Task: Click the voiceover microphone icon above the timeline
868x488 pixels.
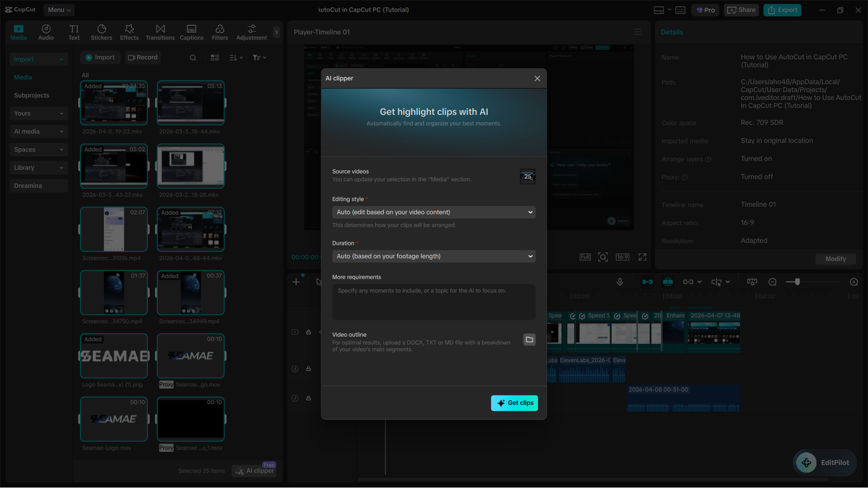Action: pos(620,281)
